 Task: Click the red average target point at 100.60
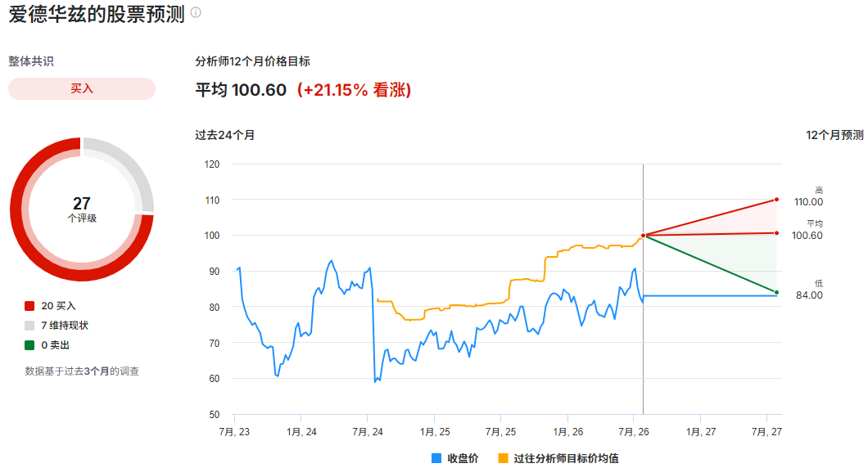[x=776, y=233]
